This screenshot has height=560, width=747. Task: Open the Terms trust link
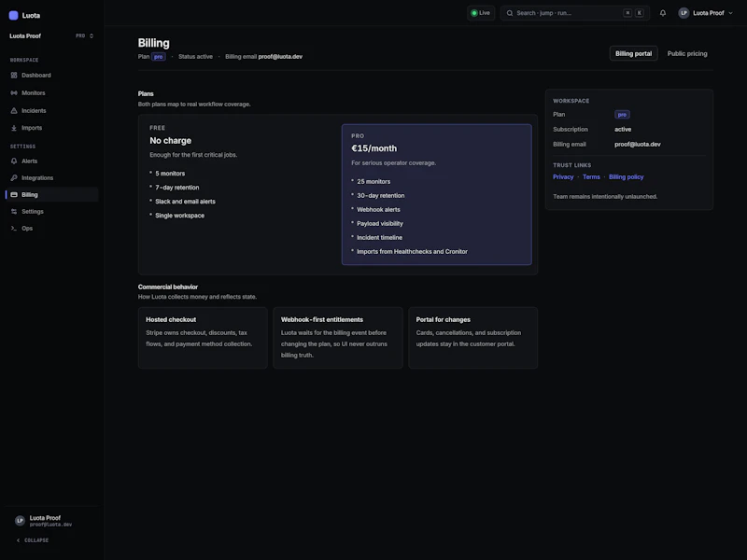coord(591,176)
